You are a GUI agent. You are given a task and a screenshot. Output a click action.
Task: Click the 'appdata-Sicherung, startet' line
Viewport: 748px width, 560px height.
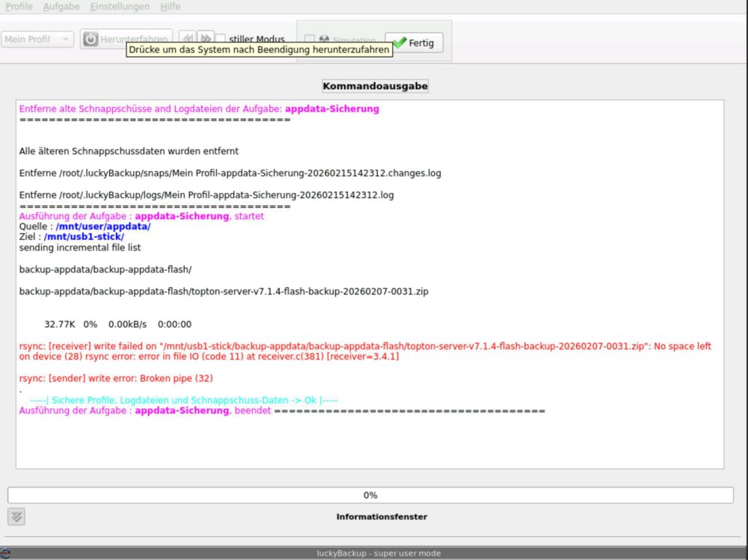141,216
